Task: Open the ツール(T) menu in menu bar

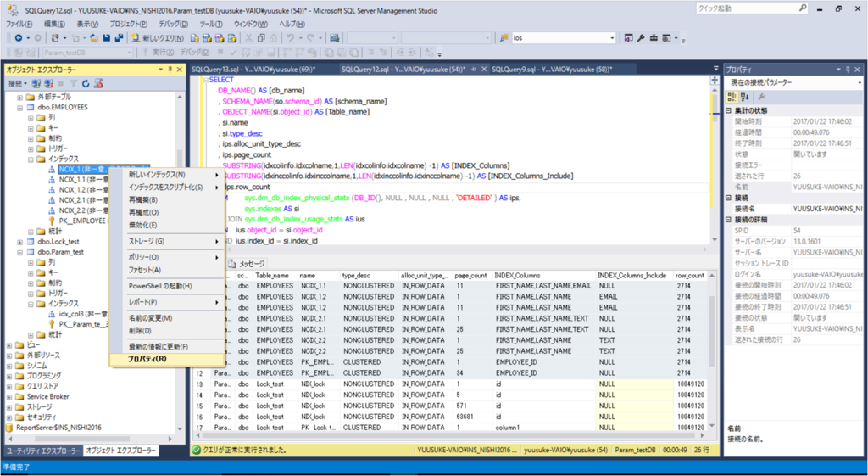Action: click(210, 25)
